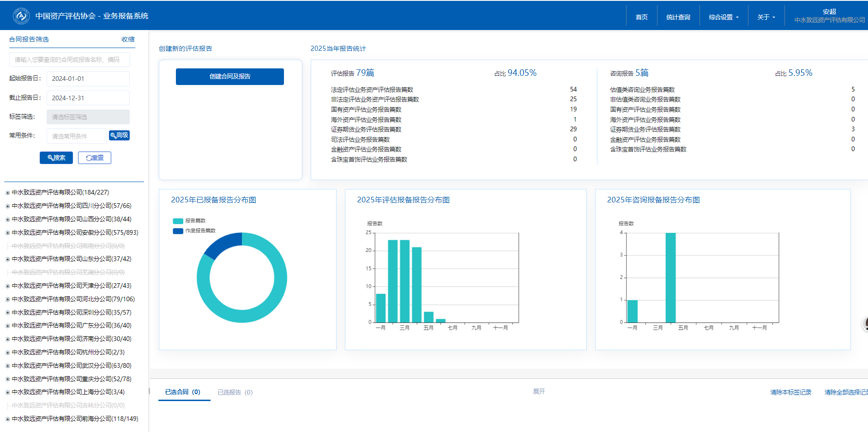Screen dimensions: 868x432
Task: Toggle the 报告篇数 legend swatch
Action: 178,221
